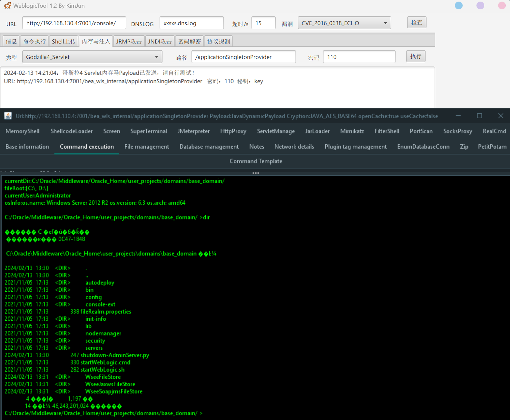Image resolution: width=510 pixels, height=420 pixels.
Task: Click the Command Template header
Action: tap(256, 161)
